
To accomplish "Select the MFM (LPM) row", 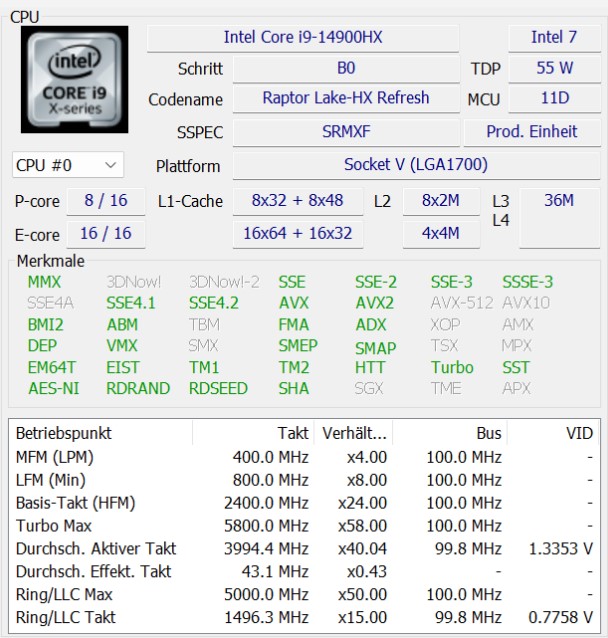I will (x=304, y=457).
